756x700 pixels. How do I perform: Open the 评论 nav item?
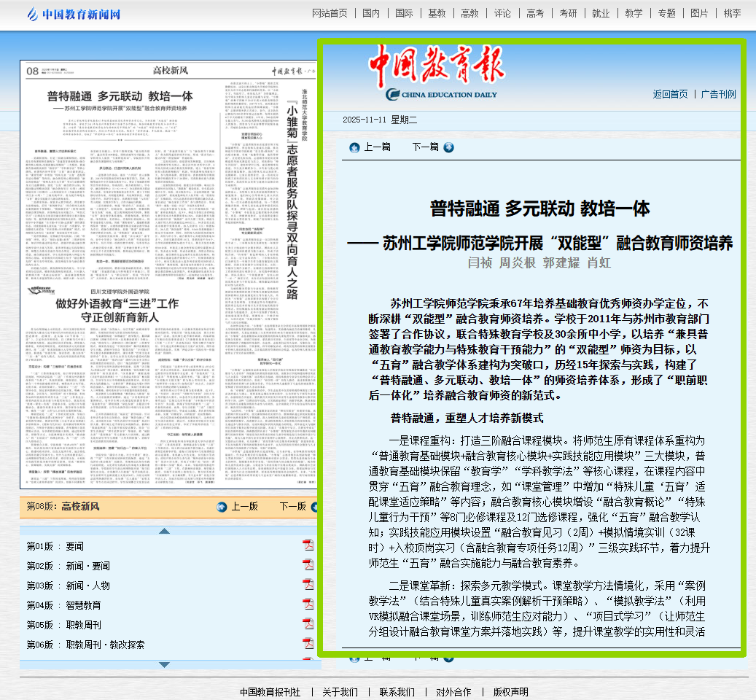tap(502, 14)
